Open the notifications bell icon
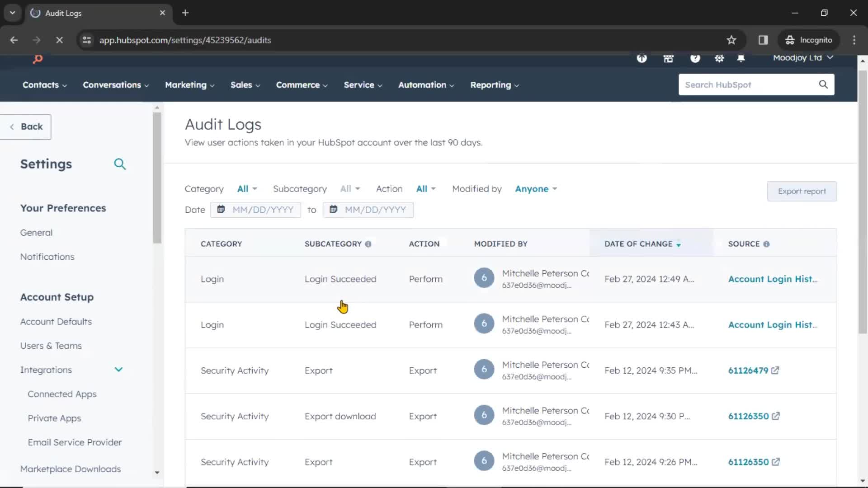 pos(741,58)
